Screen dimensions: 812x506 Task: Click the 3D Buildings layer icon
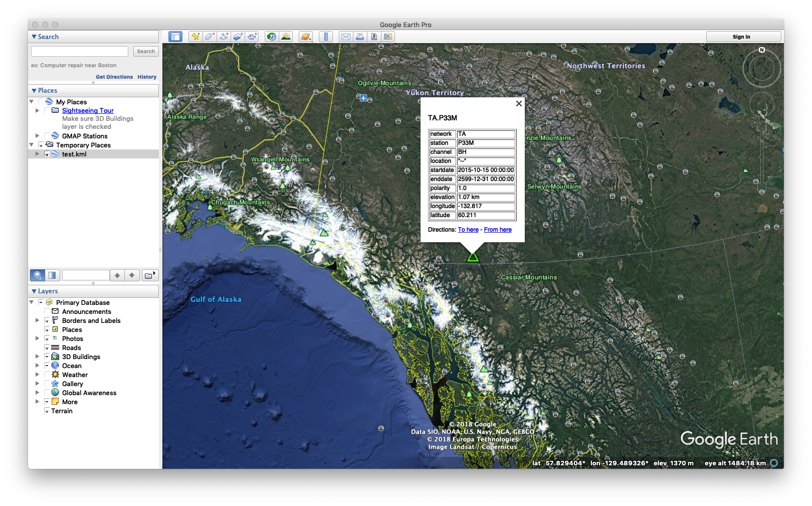pos(55,357)
